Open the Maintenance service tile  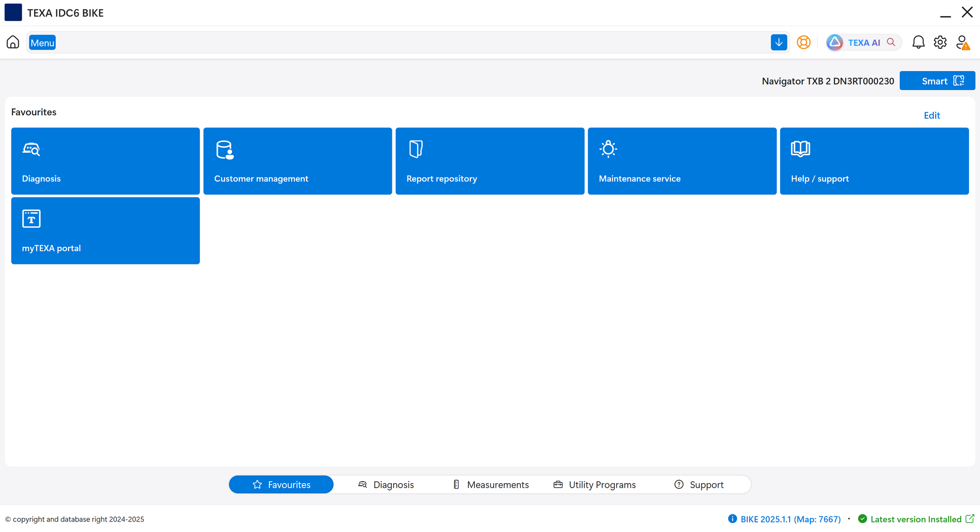682,161
